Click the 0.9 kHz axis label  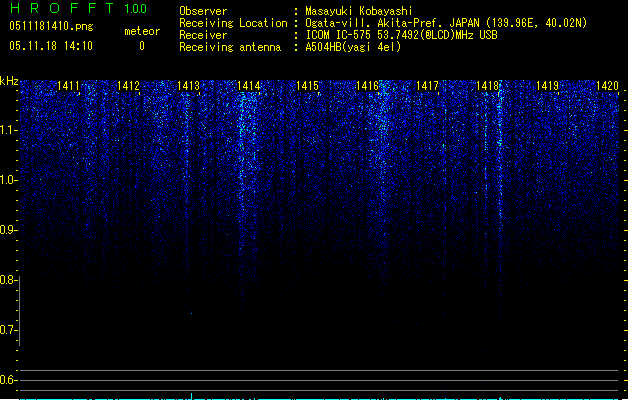[x=8, y=230]
